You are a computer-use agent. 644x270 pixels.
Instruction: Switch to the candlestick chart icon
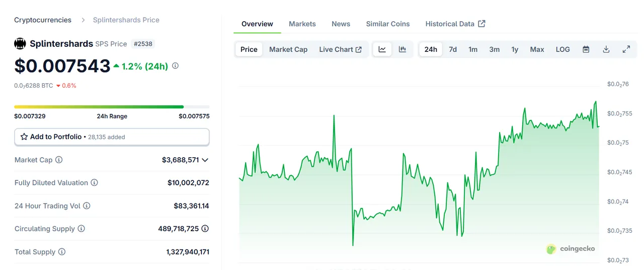pyautogui.click(x=403, y=49)
